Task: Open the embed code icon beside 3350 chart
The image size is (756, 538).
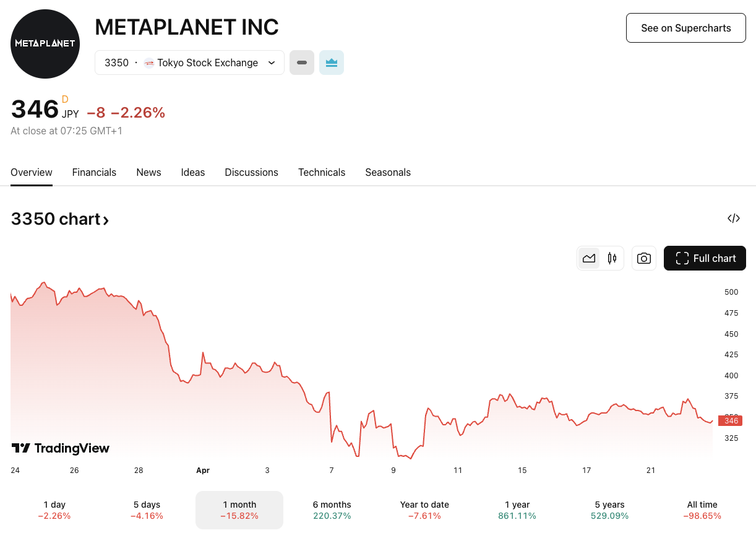Action: click(x=733, y=218)
